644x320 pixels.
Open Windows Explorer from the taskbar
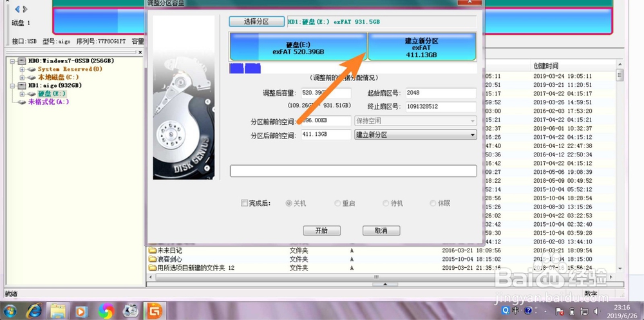tap(58, 311)
